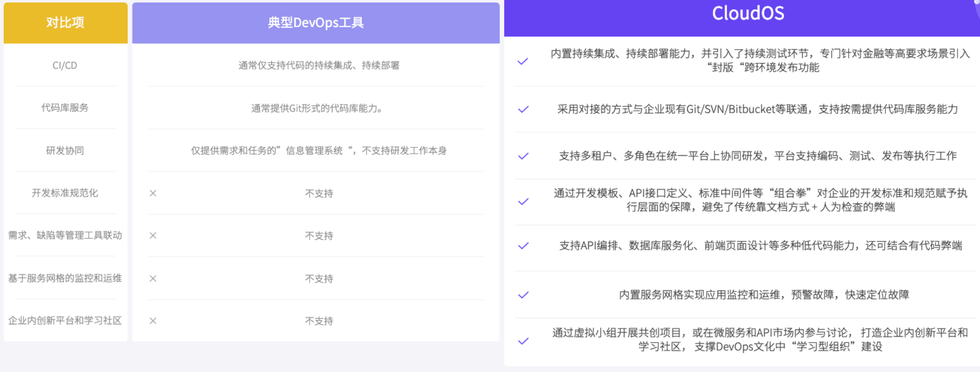Viewport: 980px width, 372px height.
Task: Click checkmark beside 通过虚拟小组 description
Action: click(523, 341)
